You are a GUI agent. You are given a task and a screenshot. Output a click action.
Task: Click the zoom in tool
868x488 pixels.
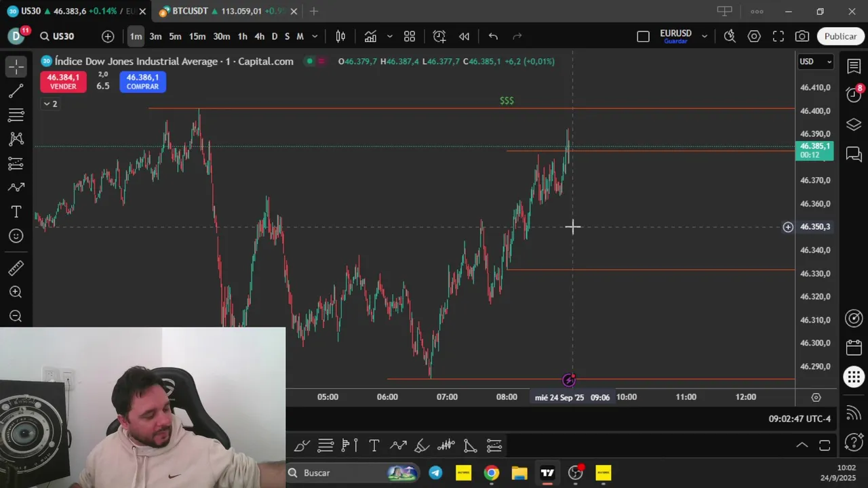tap(16, 292)
